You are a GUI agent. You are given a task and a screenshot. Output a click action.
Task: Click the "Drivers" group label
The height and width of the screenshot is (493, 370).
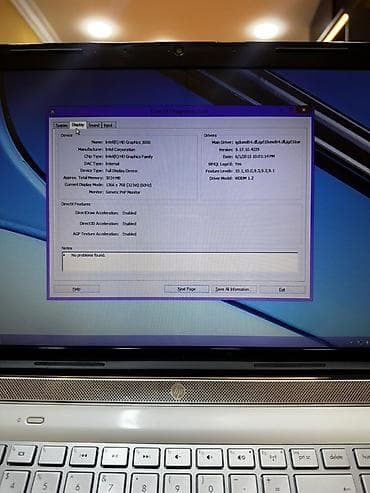210,135
